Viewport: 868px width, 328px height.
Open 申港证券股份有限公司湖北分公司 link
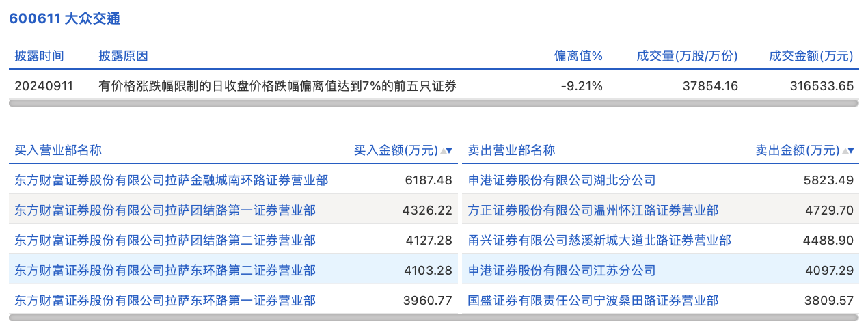click(562, 180)
